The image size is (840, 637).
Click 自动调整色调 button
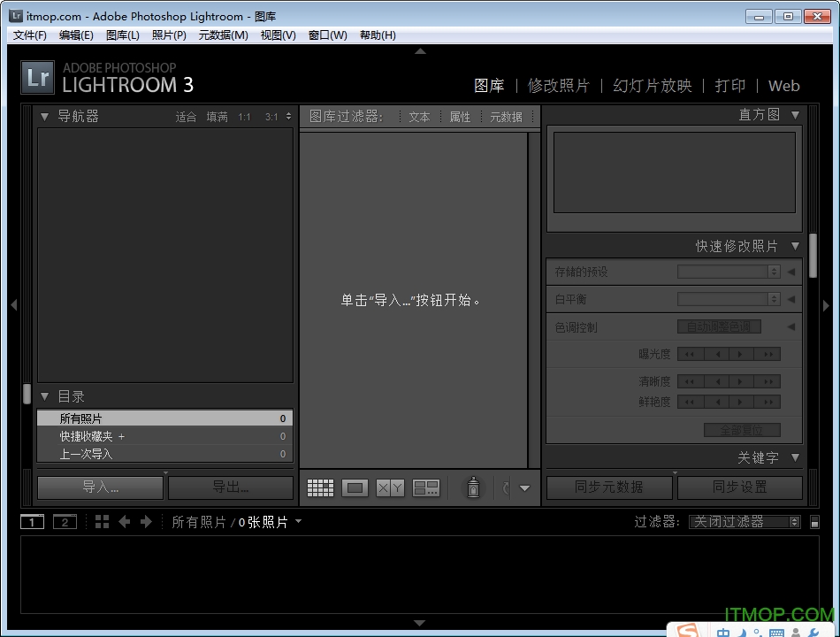click(719, 326)
